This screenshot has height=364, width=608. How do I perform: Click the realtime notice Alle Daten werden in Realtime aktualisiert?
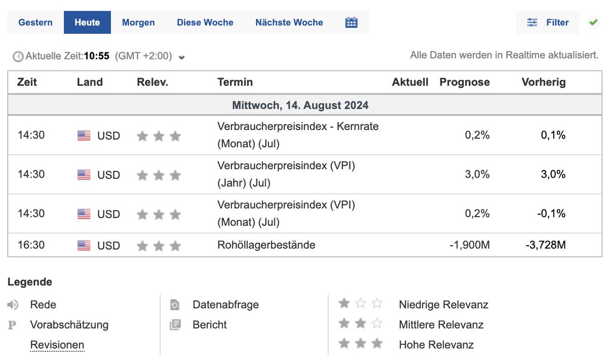505,55
